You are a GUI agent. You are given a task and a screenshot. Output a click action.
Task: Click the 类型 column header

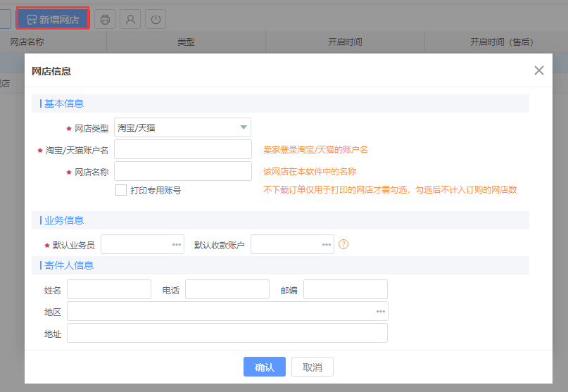point(187,42)
